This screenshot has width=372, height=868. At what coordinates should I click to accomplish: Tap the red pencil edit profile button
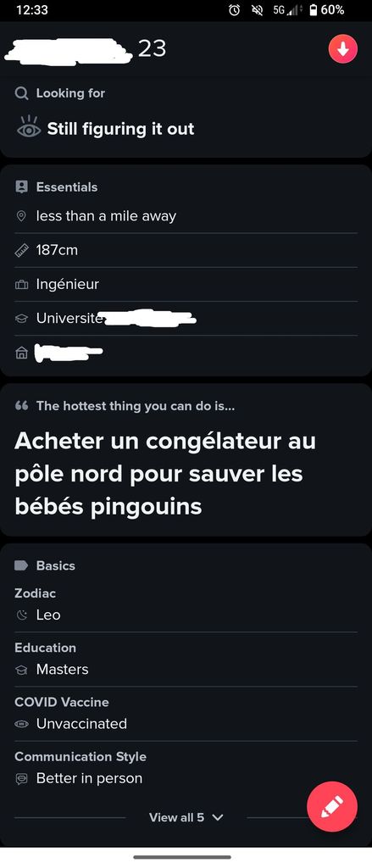tap(332, 807)
